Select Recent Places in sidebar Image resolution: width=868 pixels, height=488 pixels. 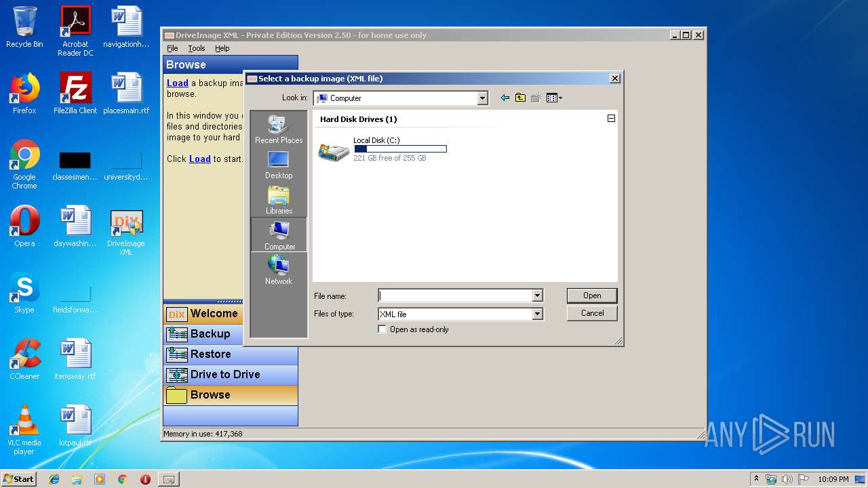tap(279, 129)
